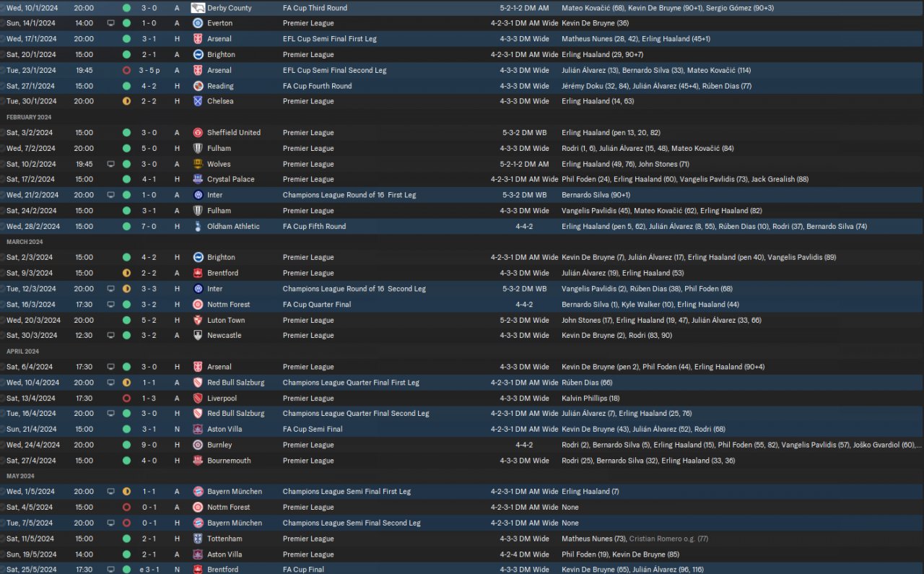Open the Oldham Athletic team link
The image size is (924, 574).
click(235, 226)
